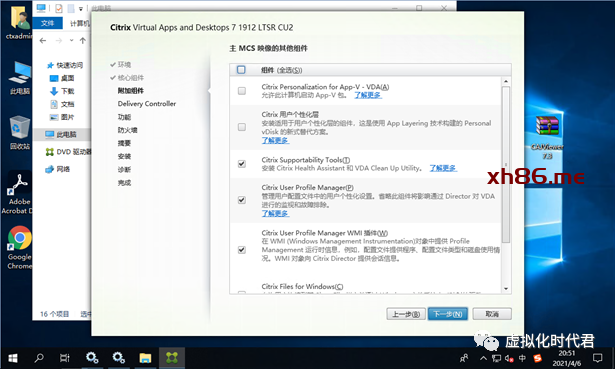Viewport: 615px width, 369px height.
Task: Toggle Citrix User Profile Manager checkbox
Action: pos(242,200)
